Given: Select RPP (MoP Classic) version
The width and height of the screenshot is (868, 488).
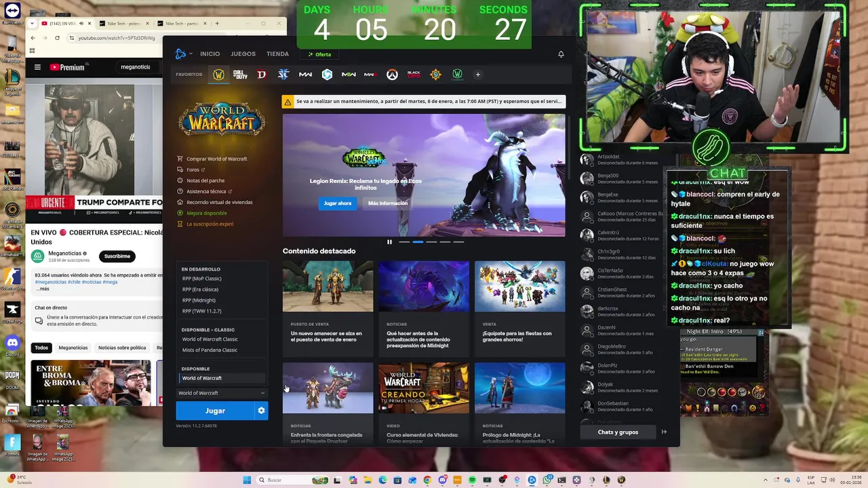Looking at the screenshot, I should click(x=202, y=279).
